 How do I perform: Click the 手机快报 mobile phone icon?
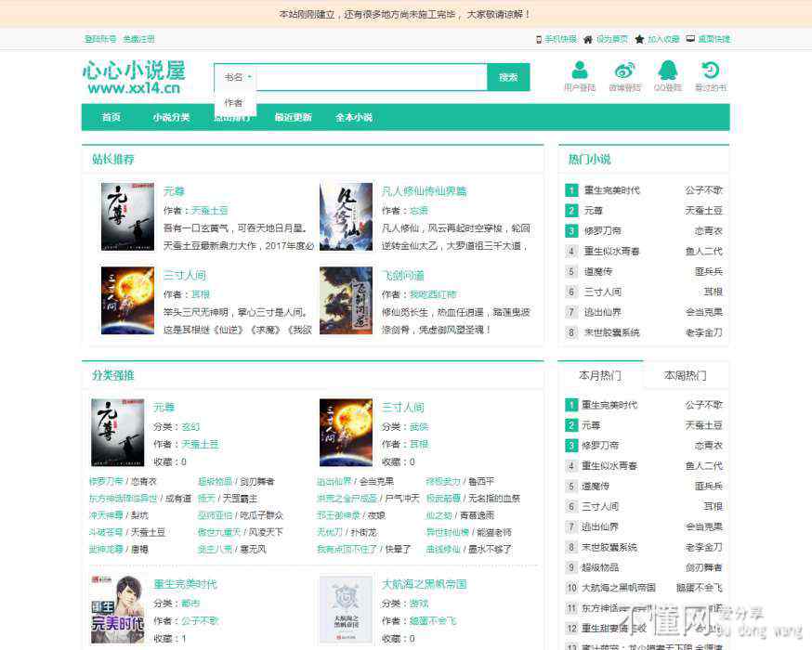539,39
